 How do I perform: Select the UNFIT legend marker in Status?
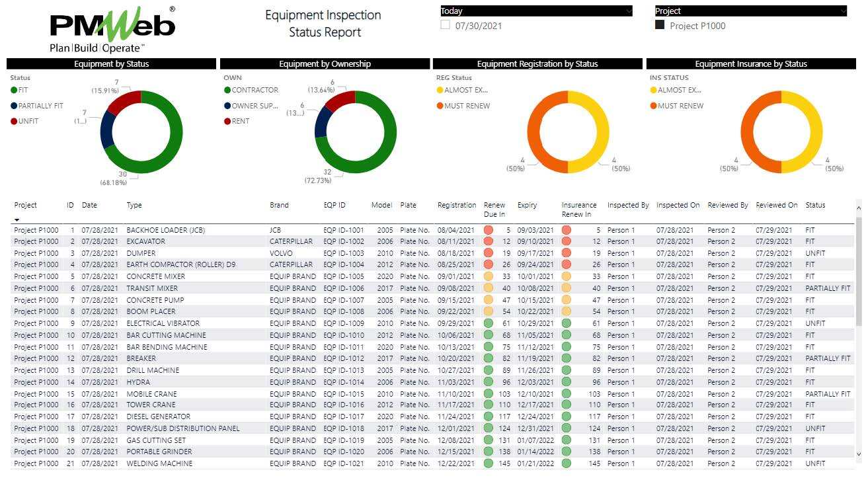(x=14, y=121)
